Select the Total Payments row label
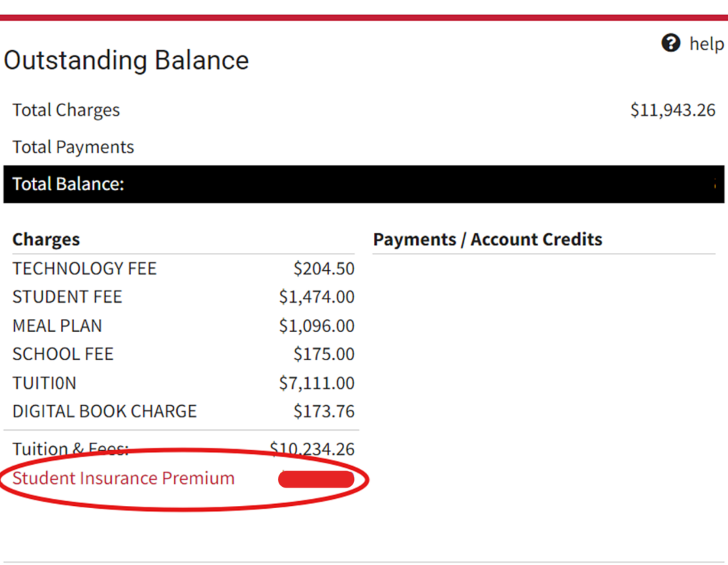The image size is (728, 565). (x=73, y=147)
